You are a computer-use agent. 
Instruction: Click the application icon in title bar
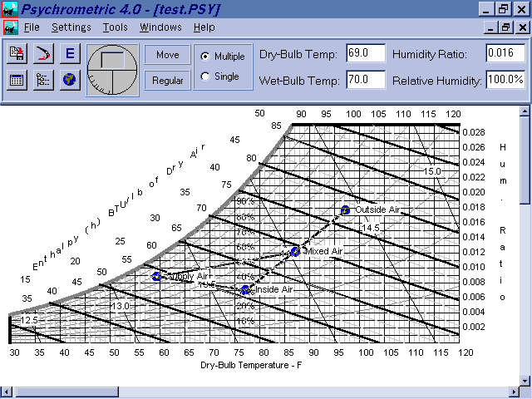10,9
